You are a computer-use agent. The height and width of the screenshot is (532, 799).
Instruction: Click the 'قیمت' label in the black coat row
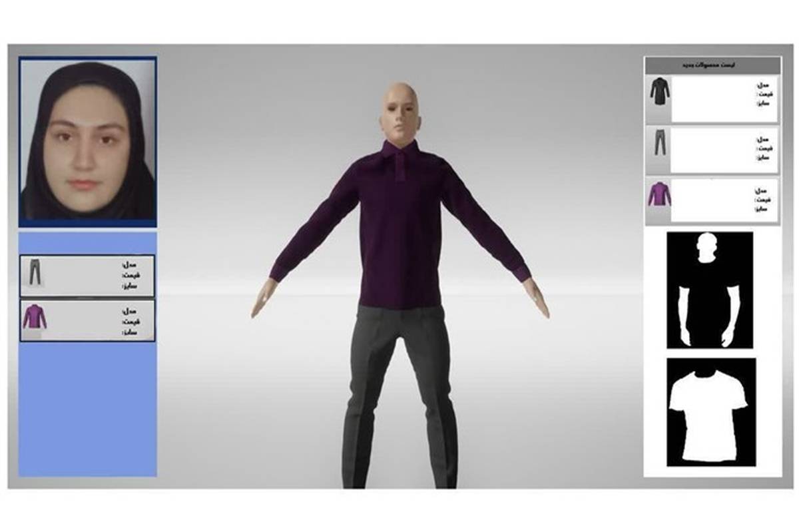pos(765,95)
